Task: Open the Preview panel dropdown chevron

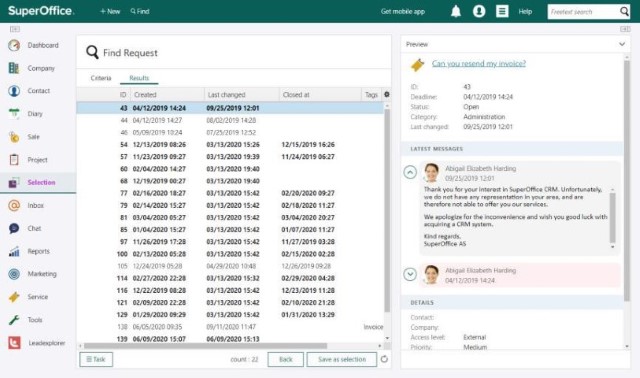Action: (x=622, y=44)
